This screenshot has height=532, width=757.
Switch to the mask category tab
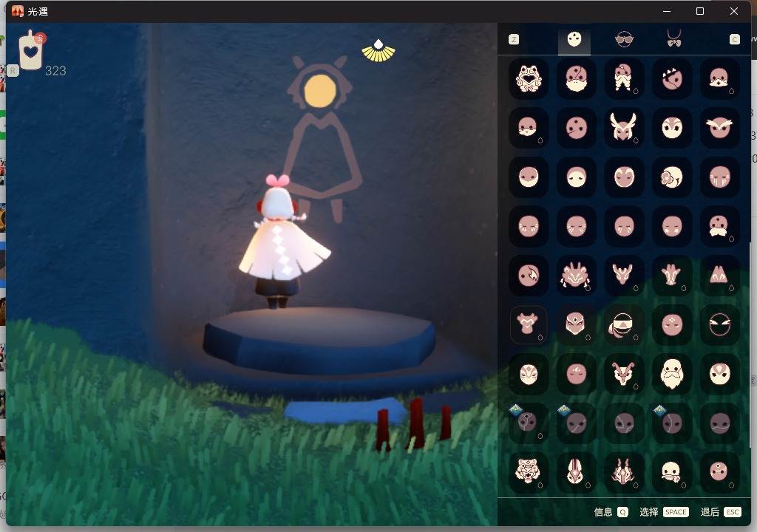click(x=574, y=40)
